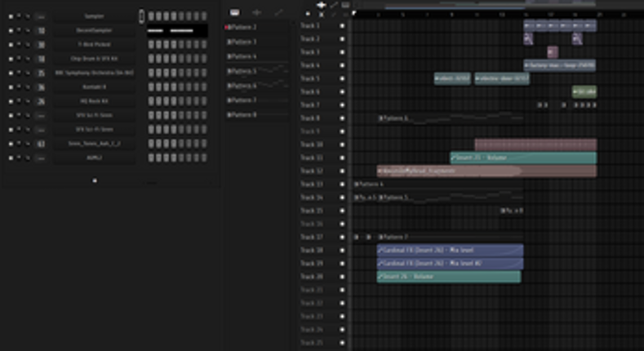
Task: Adjust pan knob of Sampler channel
Action: pos(19,16)
